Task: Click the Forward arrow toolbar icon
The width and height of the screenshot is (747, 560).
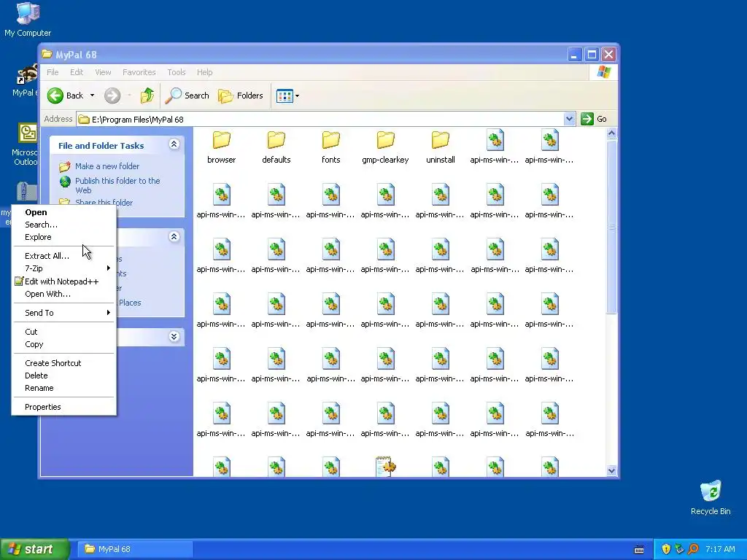Action: click(x=112, y=96)
